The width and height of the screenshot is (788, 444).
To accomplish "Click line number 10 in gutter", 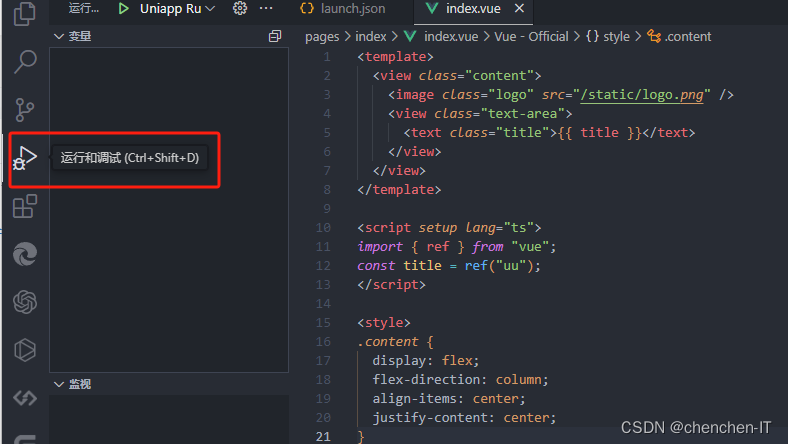I will click(x=323, y=228).
